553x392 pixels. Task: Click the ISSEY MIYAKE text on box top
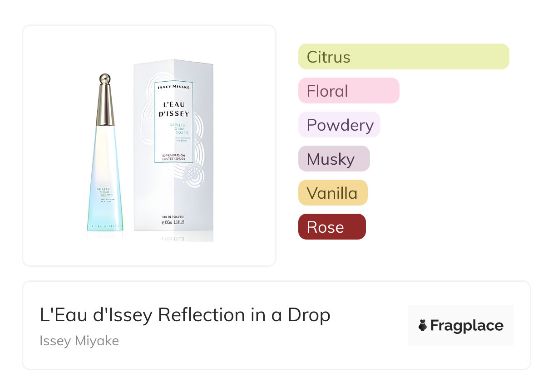pyautogui.click(x=173, y=87)
